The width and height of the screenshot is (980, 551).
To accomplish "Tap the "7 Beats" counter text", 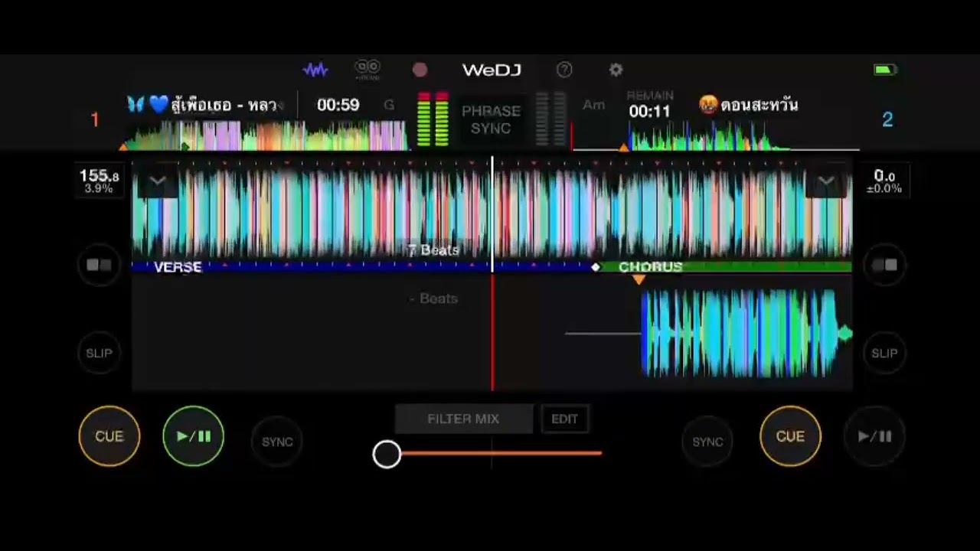I will click(x=433, y=250).
